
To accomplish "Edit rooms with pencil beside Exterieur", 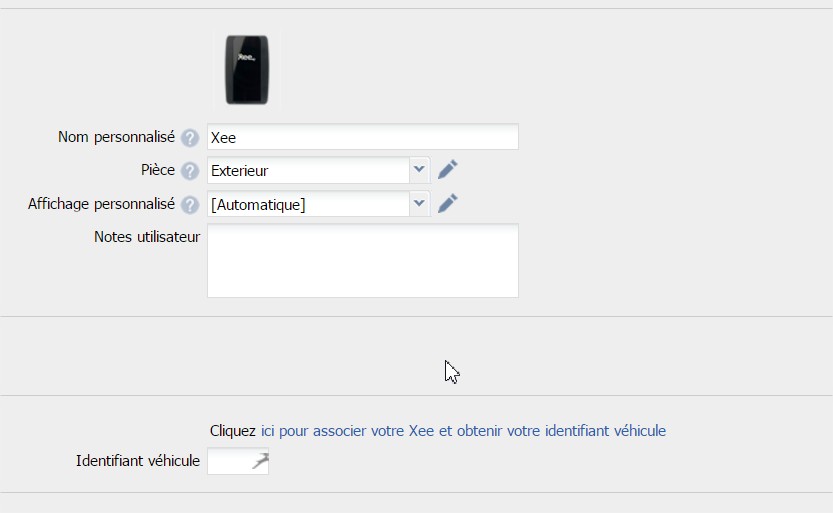I will [x=447, y=169].
